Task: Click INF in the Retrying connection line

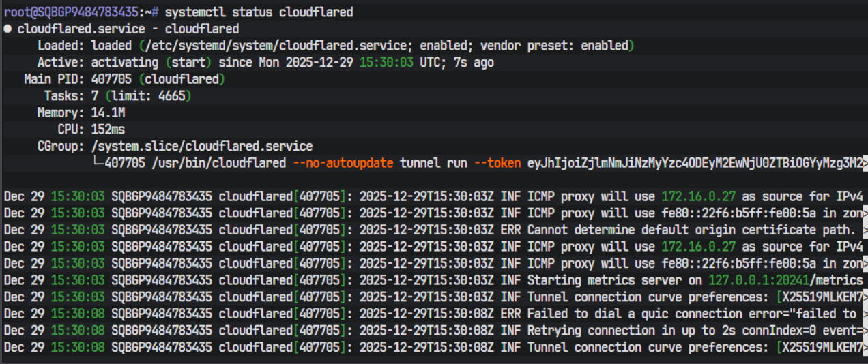Action: [x=511, y=330]
